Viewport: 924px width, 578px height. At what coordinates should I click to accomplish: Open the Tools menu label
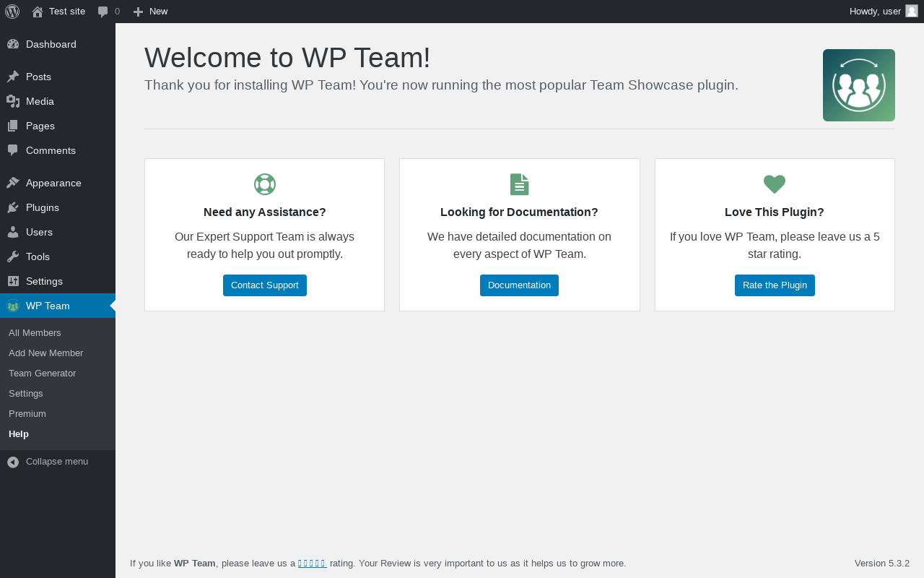[x=38, y=256]
